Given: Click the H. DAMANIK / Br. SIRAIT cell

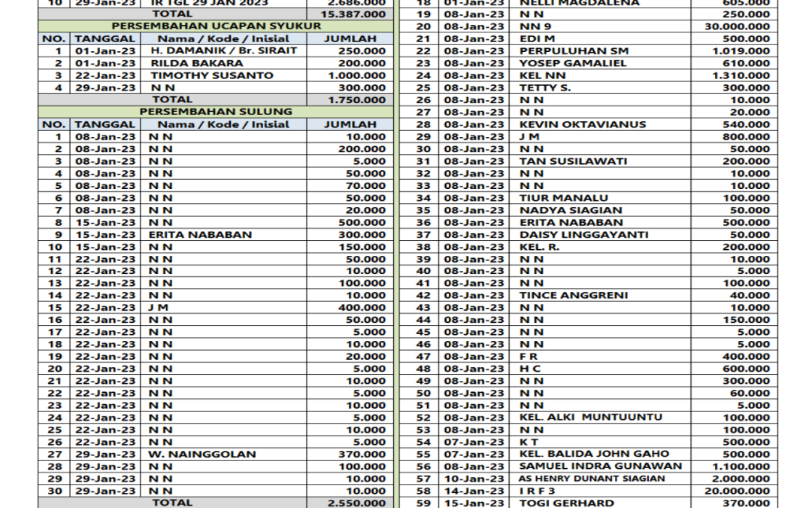Looking at the screenshot, I should click(223, 50).
